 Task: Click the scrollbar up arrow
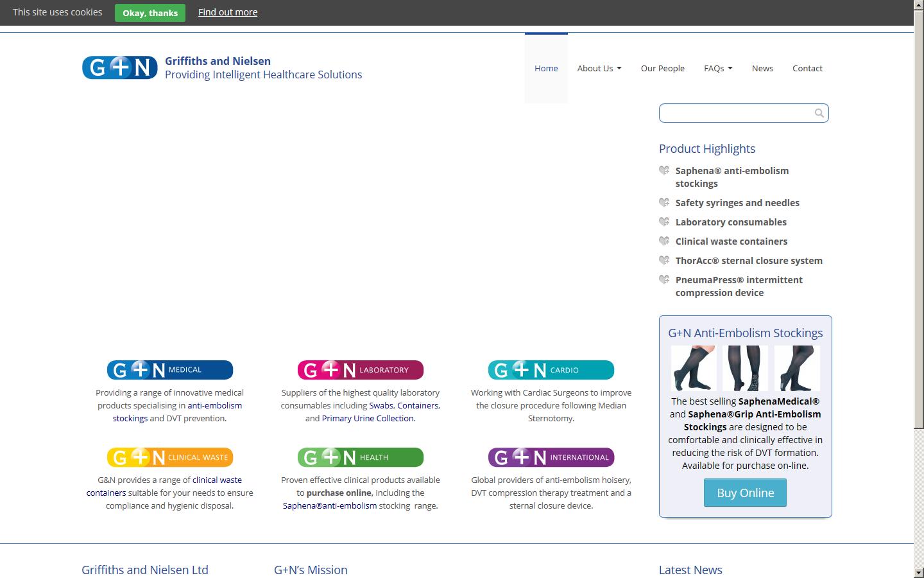click(x=919, y=5)
